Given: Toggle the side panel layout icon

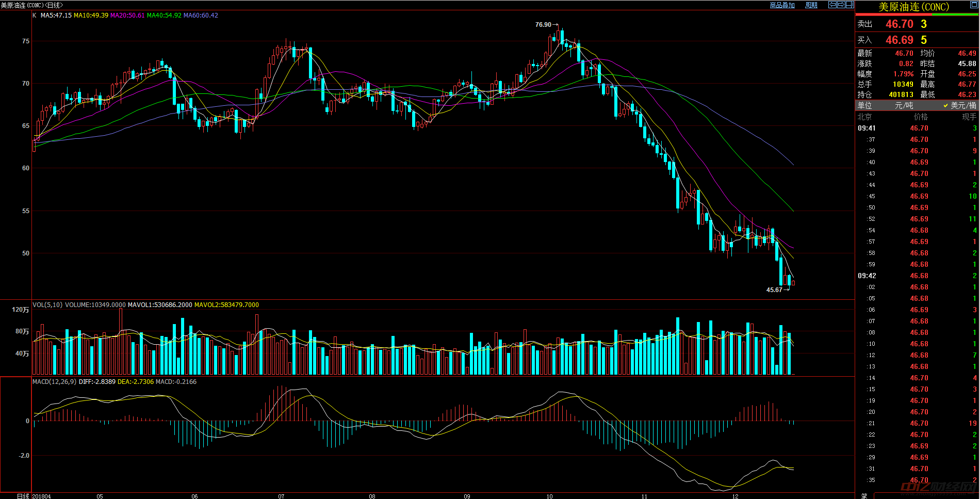Looking at the screenshot, I should click(x=850, y=5).
